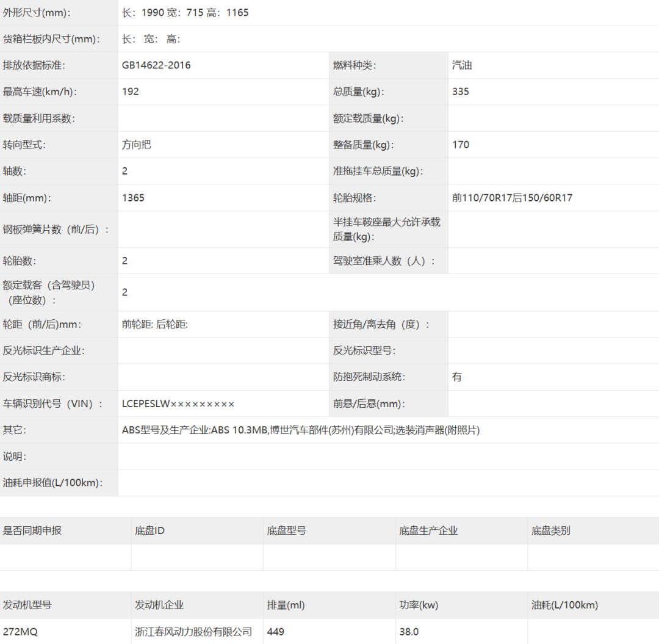Viewport: 659px width, 644px height.
Task: Click the 准拖挂车总质量(kg) label
Action: pyautogui.click(x=378, y=171)
